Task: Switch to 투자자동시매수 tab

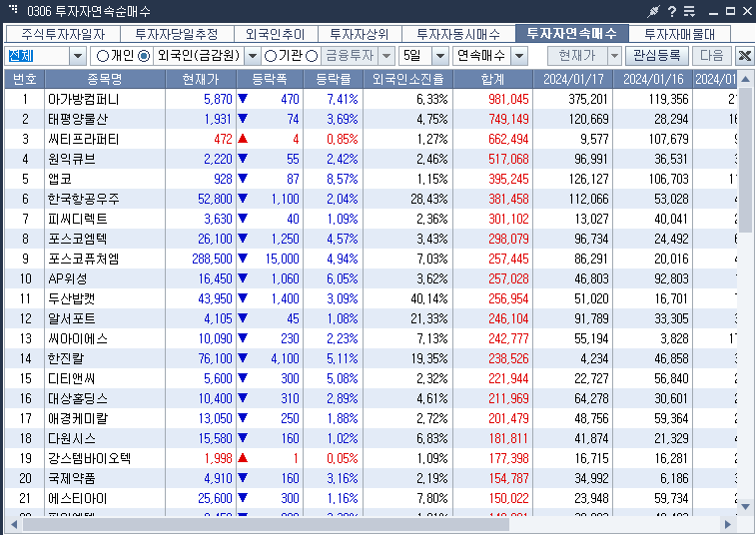Action: point(458,34)
